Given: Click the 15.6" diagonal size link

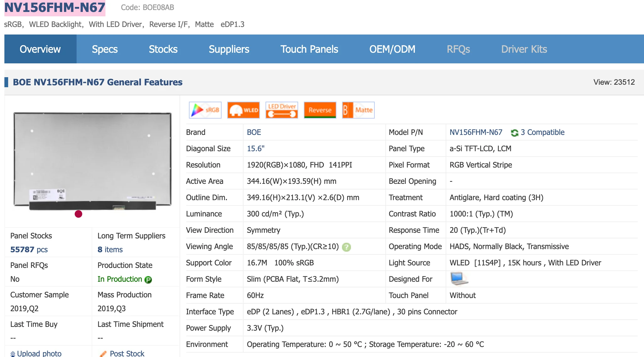Looking at the screenshot, I should (x=255, y=149).
